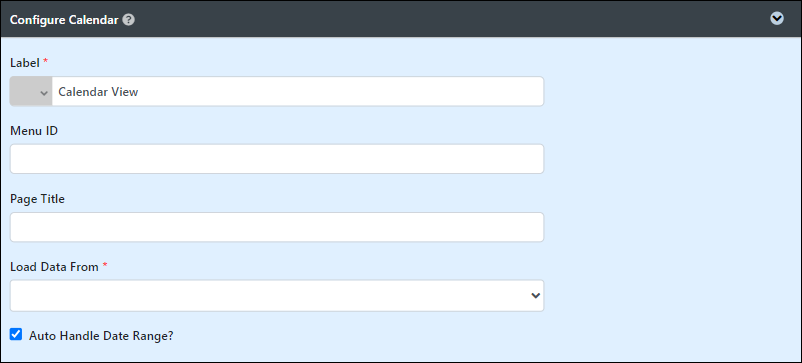Click the Configure Calendar header title
This screenshot has width=802, height=363.
pos(64,20)
